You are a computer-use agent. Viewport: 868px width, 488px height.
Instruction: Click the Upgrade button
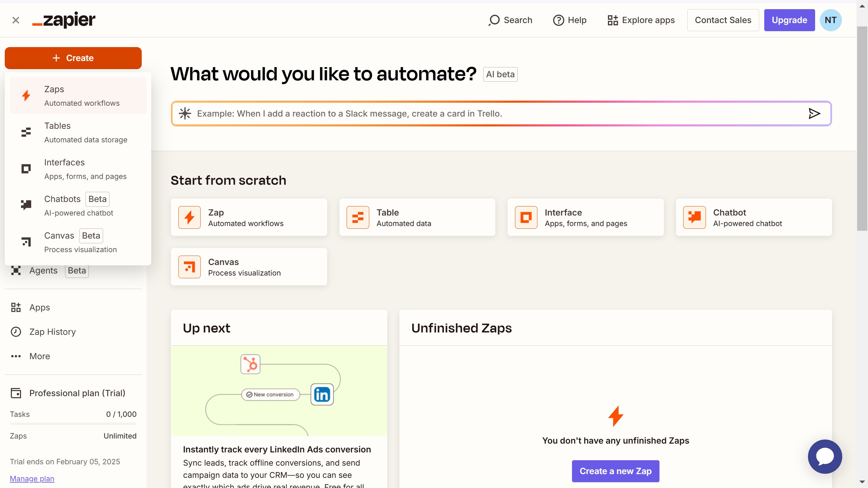tap(789, 20)
